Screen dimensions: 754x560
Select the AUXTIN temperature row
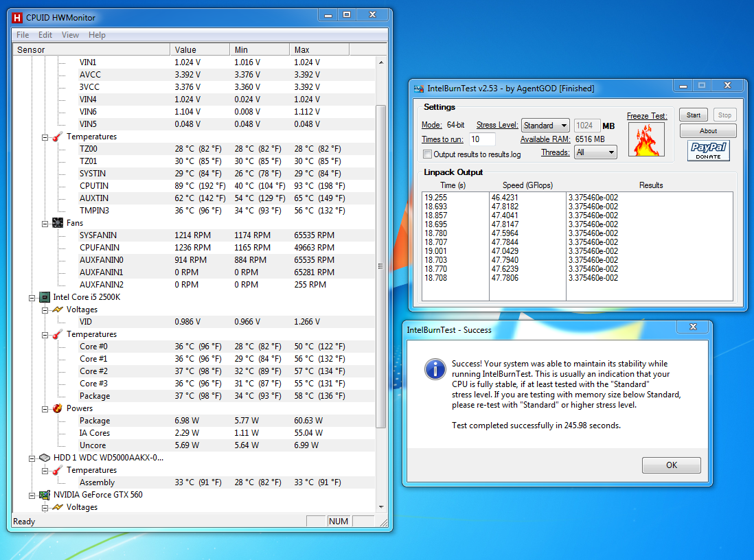(x=226, y=198)
